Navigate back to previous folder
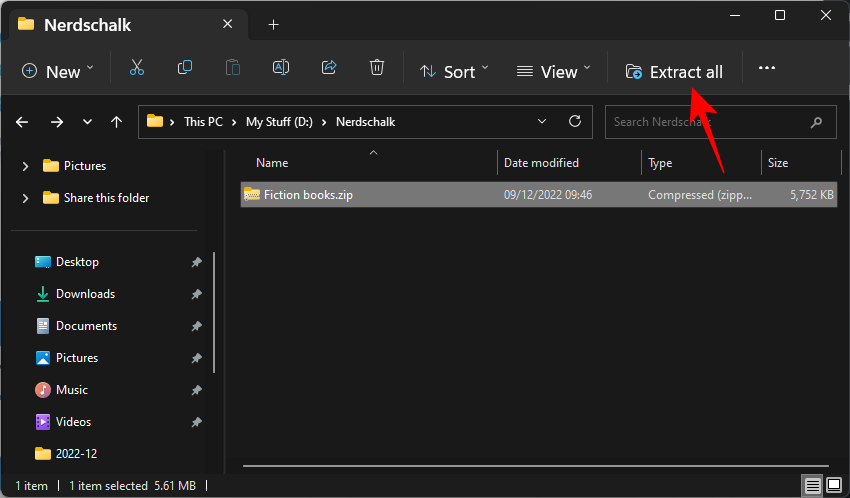This screenshot has width=850, height=498. 22,122
